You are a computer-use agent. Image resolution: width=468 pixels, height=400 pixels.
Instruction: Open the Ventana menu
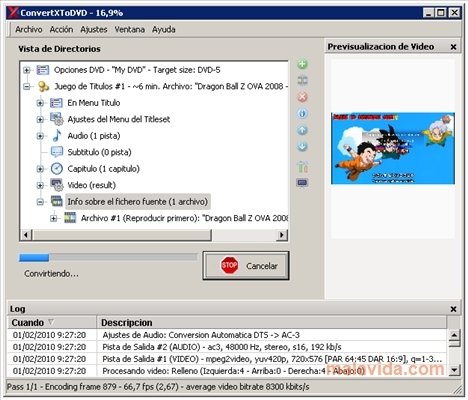tap(130, 29)
